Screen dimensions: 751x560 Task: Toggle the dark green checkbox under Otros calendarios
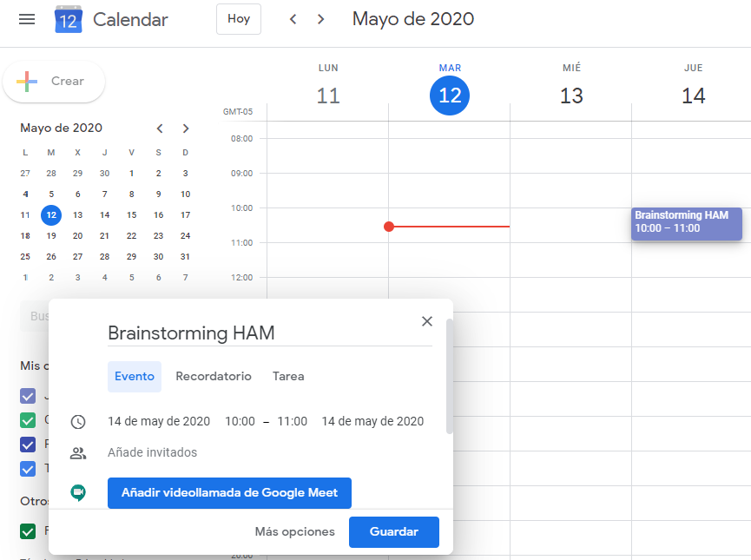tap(28, 530)
